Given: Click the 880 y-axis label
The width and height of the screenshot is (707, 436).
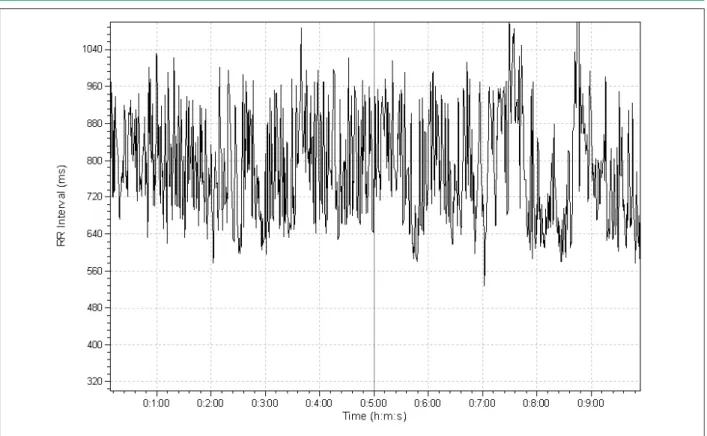Looking at the screenshot, I should tap(94, 123).
